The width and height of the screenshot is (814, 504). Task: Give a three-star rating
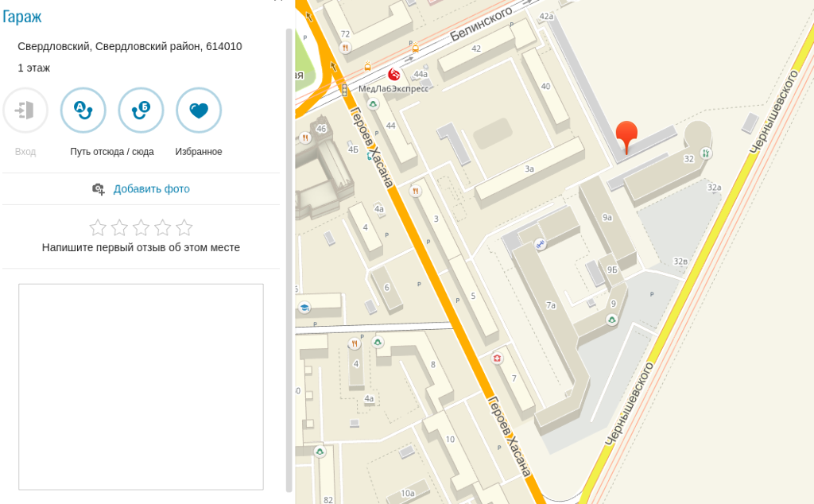coord(141,227)
